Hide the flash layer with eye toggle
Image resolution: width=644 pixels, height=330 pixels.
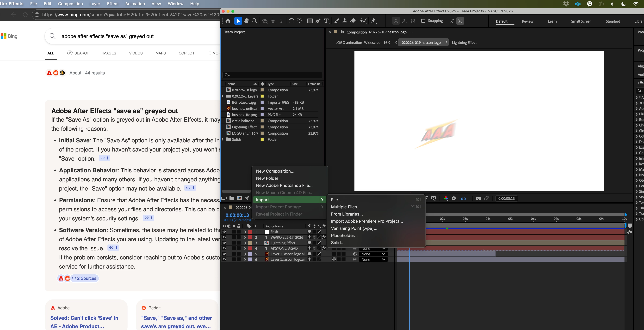(x=224, y=232)
